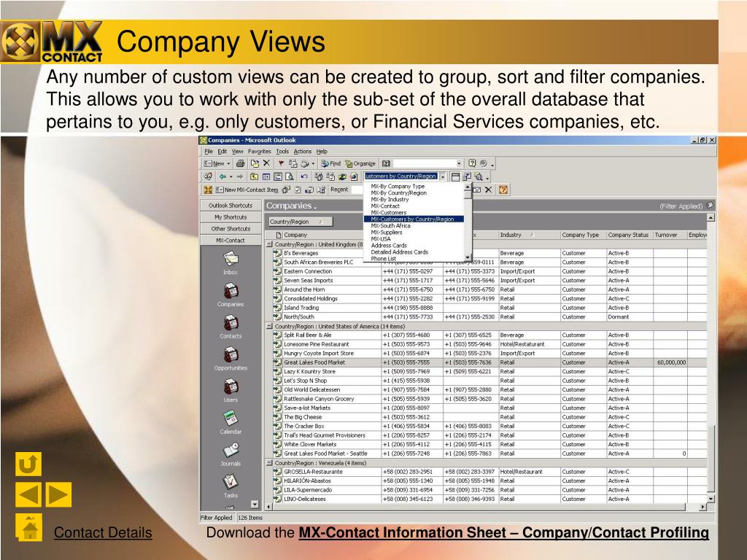The height and width of the screenshot is (560, 747).
Task: Click the yellow return arrow slide button
Action: click(x=28, y=464)
